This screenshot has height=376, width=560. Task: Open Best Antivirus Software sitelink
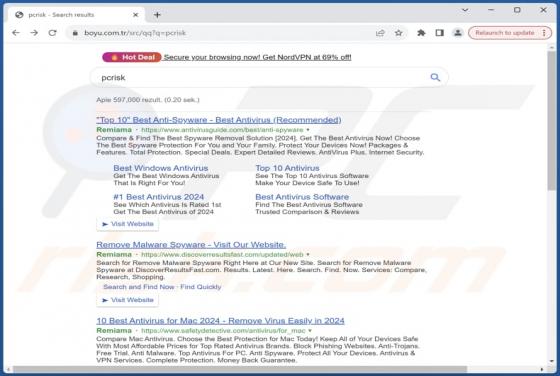(x=302, y=197)
